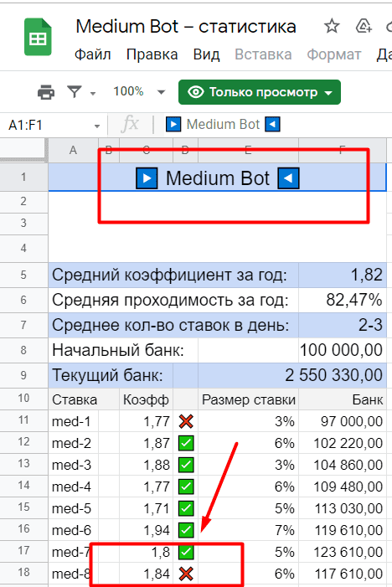Click the reverse icon right of Medium Bot in row 1
This screenshot has height=587, width=392.
click(x=288, y=178)
